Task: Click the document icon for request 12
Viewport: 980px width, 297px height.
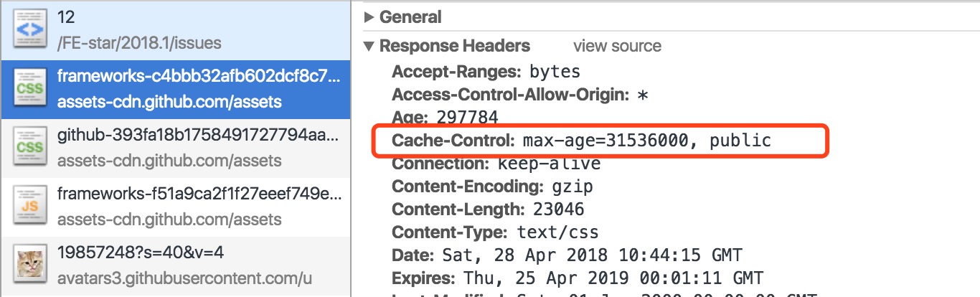Action: [29, 29]
